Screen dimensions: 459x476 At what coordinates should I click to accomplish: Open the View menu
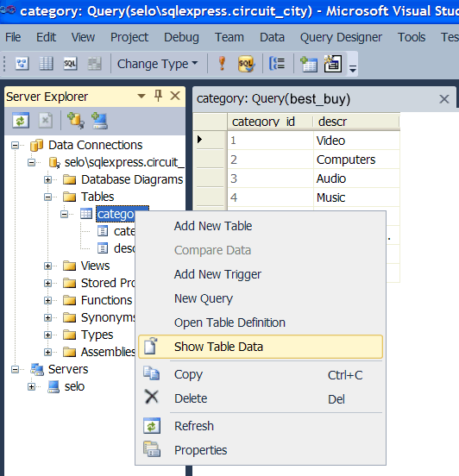pos(83,37)
